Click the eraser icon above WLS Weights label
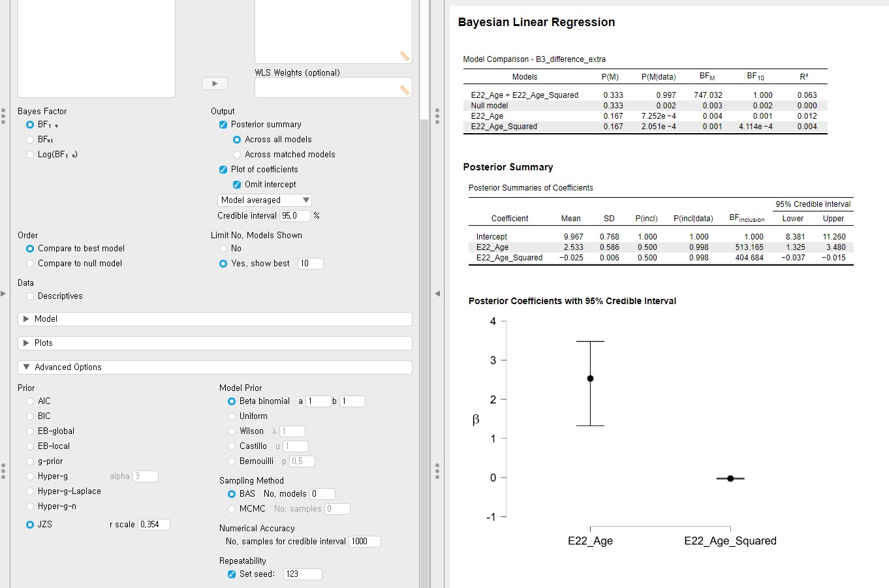889x588 pixels. [405, 56]
